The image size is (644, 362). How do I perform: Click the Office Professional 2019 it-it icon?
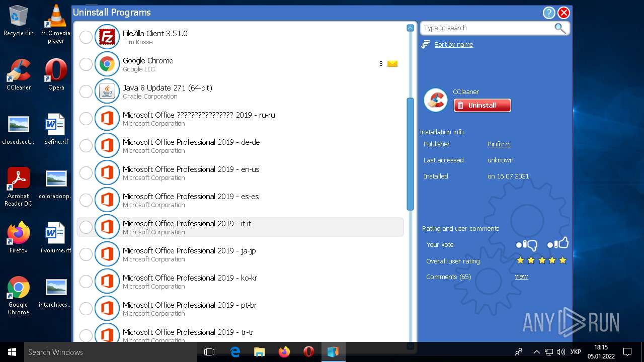coord(107,227)
